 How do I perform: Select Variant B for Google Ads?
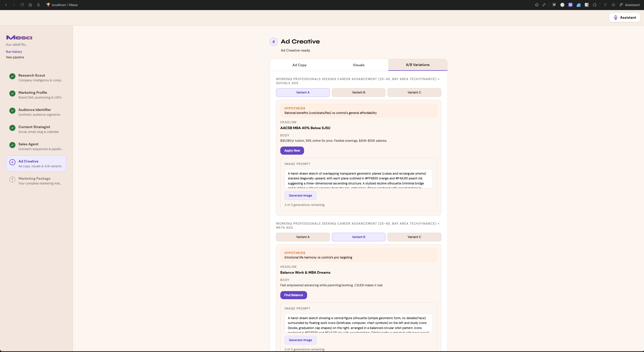(x=358, y=92)
